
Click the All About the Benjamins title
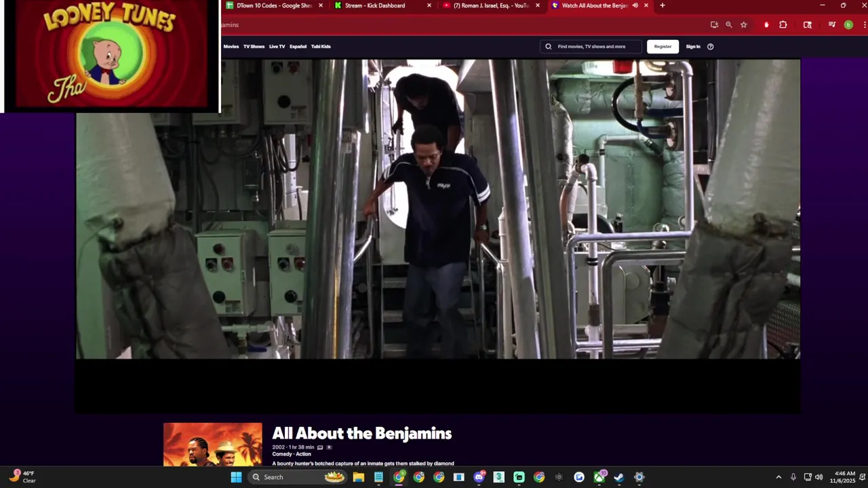[x=361, y=433]
